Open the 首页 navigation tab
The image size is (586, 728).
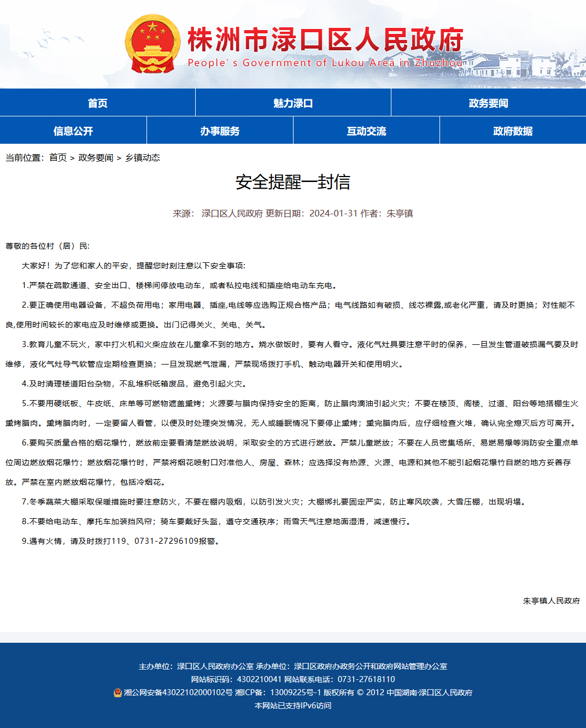click(x=98, y=103)
